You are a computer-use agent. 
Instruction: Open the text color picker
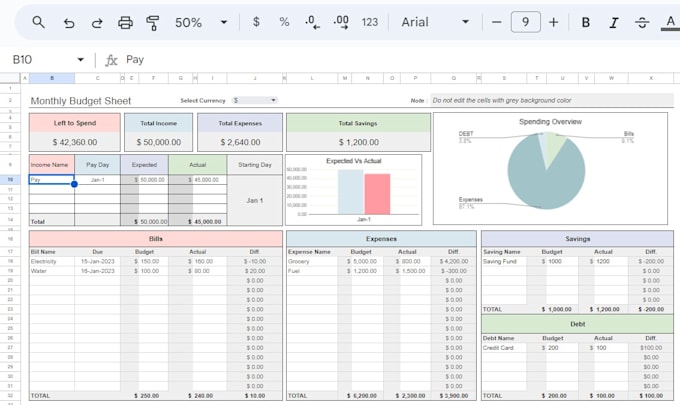coord(670,23)
